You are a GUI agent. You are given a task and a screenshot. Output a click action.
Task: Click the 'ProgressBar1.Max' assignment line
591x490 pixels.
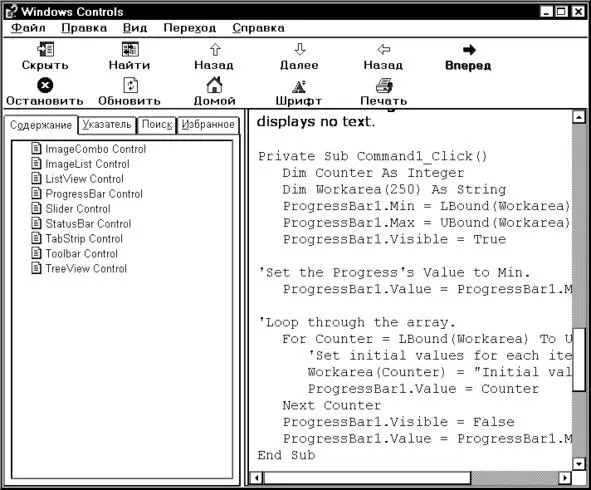pyautogui.click(x=427, y=222)
